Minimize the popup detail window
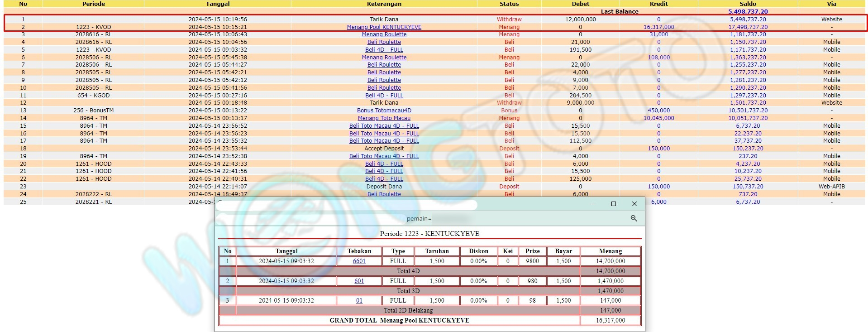This screenshot has height=332, width=868. pyautogui.click(x=592, y=204)
